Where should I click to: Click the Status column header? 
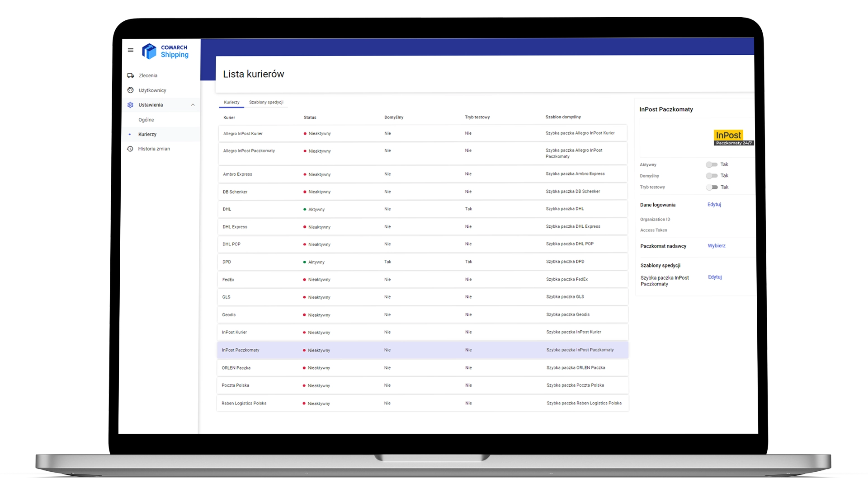(310, 117)
